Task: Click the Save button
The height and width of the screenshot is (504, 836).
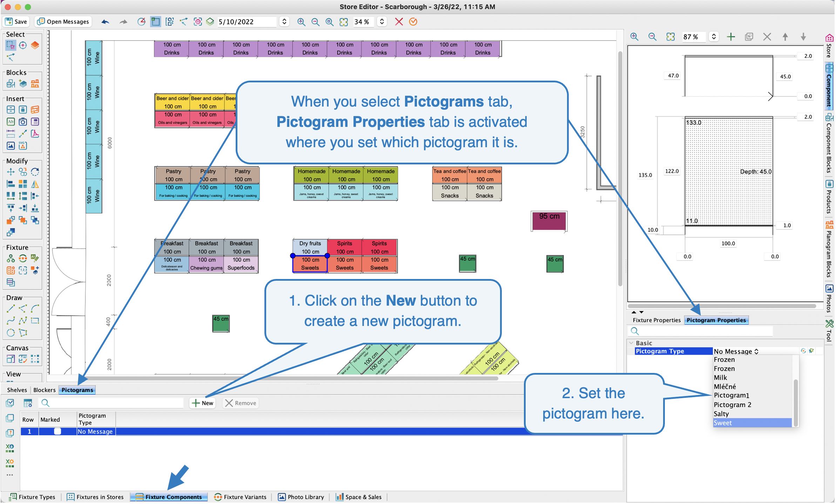Action: (16, 22)
